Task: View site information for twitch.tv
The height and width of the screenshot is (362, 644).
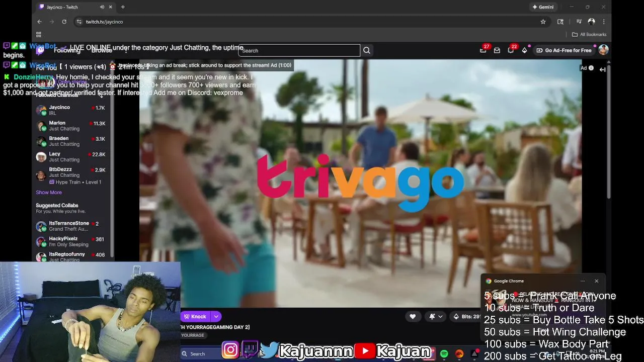Action: pos(79,22)
